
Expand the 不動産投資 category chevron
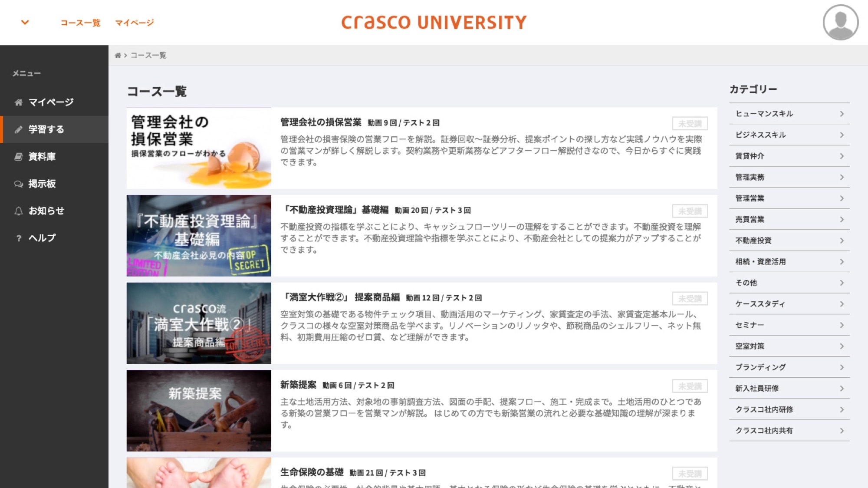point(842,241)
